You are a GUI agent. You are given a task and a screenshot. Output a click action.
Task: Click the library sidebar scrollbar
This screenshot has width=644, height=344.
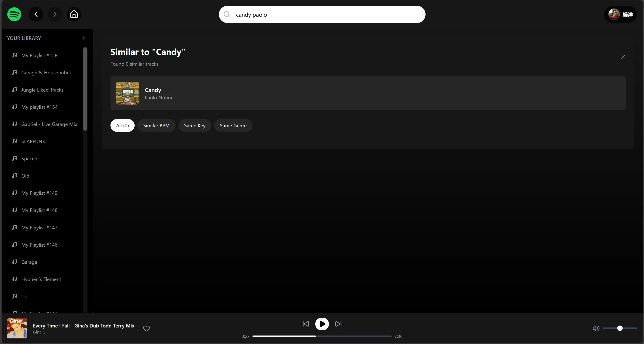tap(85, 89)
